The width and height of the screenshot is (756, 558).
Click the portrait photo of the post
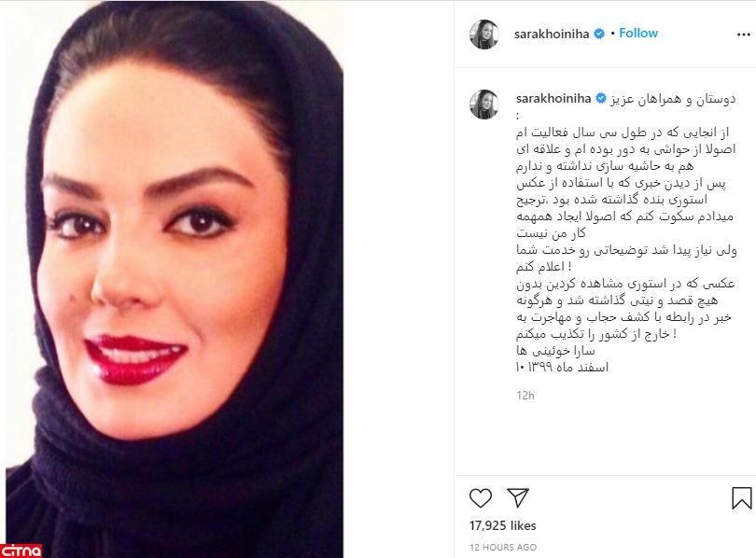[x=175, y=279]
